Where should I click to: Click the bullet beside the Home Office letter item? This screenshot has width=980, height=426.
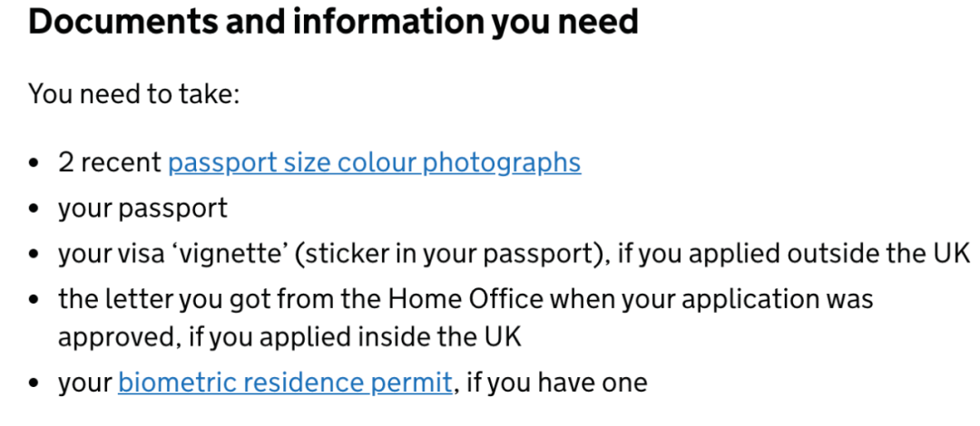[x=34, y=298]
